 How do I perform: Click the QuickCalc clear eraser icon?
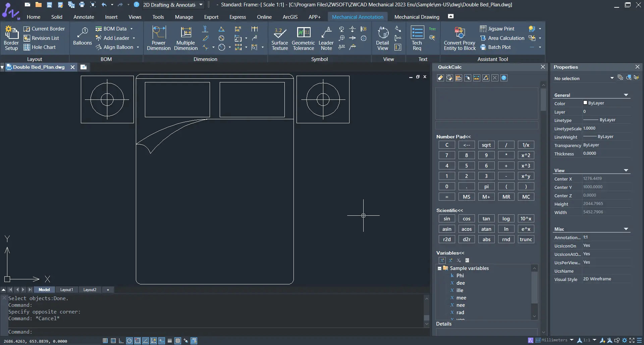pos(440,78)
